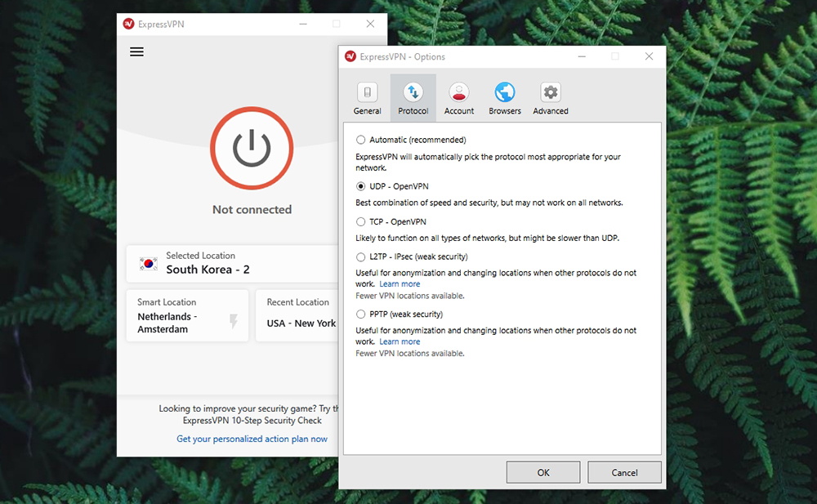The width and height of the screenshot is (817, 504).
Task: Open the hamburger menu in ExpressVPN window
Action: pyautogui.click(x=136, y=51)
